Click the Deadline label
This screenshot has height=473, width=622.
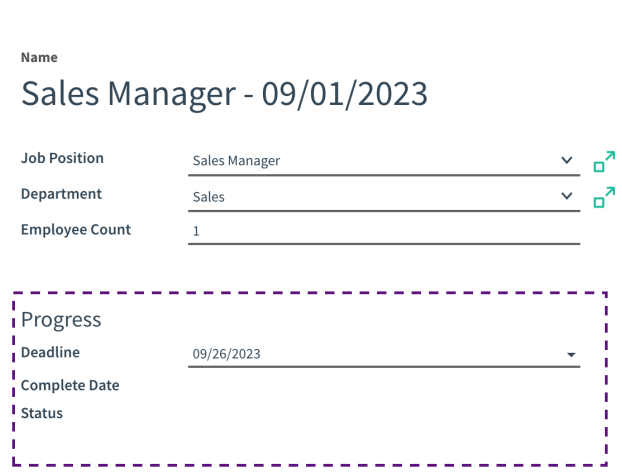click(50, 352)
